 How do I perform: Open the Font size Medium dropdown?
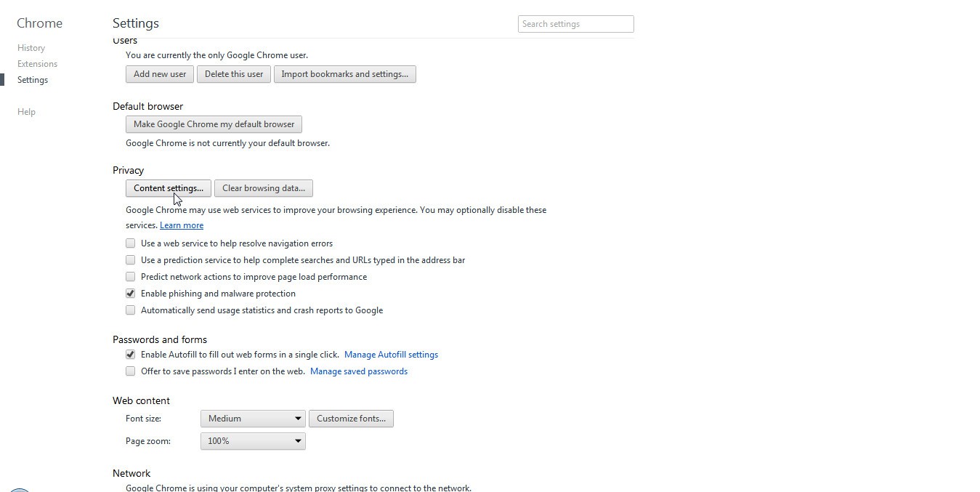253,419
